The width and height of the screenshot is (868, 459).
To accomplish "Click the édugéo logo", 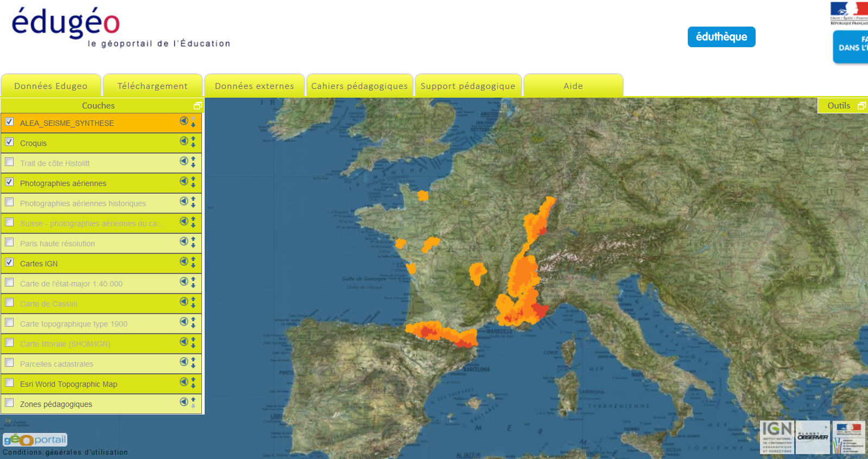I will (x=66, y=24).
